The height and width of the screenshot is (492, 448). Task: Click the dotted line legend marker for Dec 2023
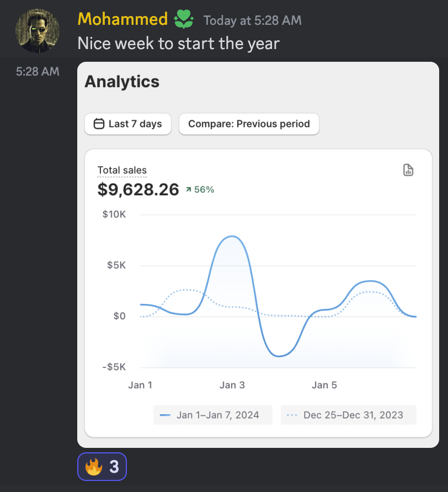tap(292, 415)
